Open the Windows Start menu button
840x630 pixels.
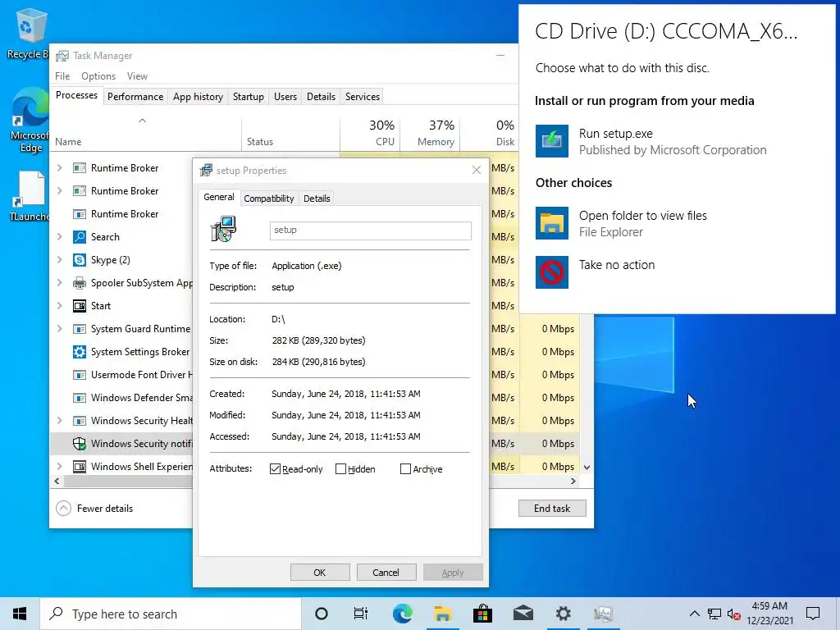tap(20, 614)
